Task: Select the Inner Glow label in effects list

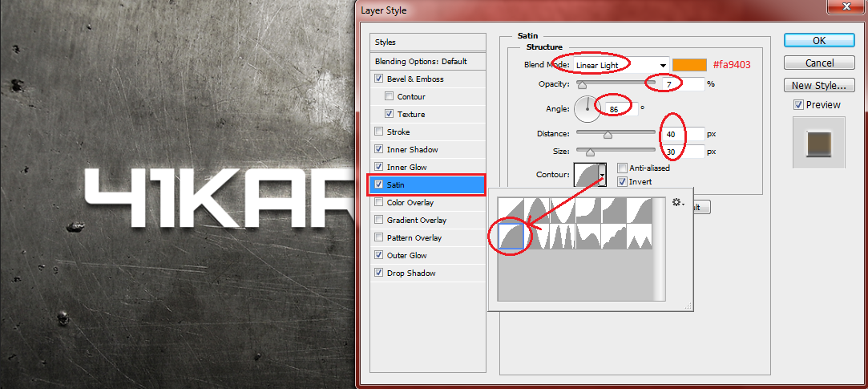Action: tap(407, 167)
